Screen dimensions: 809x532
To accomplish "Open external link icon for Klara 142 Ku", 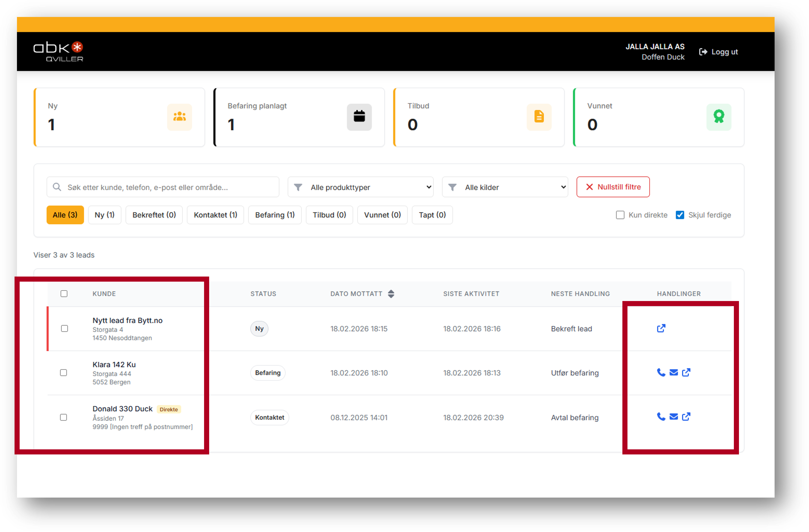I will [686, 373].
